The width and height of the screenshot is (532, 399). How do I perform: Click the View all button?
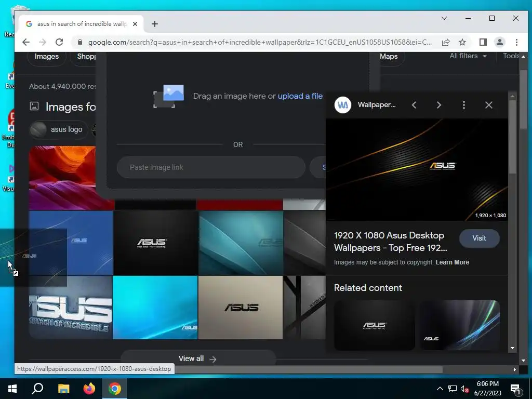pos(198,358)
